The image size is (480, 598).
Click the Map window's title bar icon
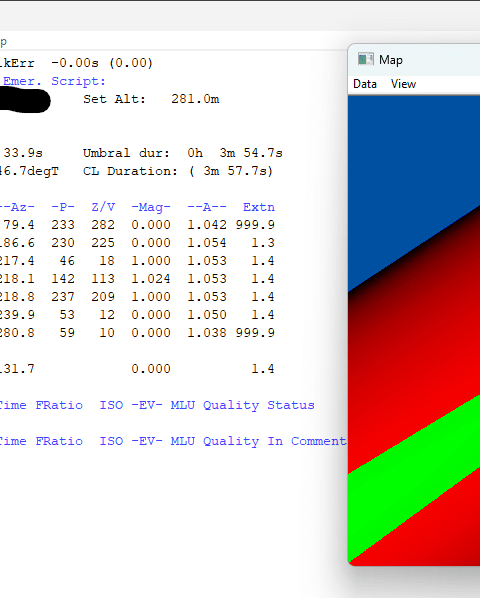365,59
